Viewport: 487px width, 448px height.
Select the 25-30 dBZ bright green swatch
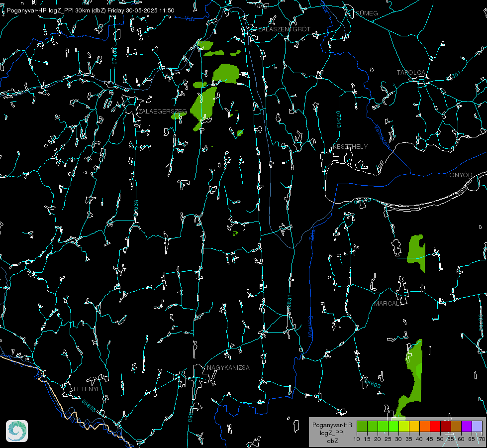pos(393,426)
